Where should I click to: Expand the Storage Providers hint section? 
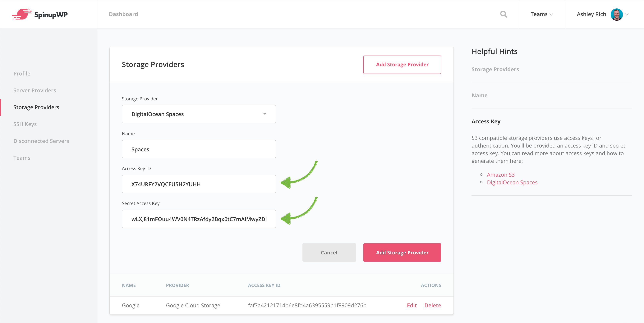[x=495, y=69]
